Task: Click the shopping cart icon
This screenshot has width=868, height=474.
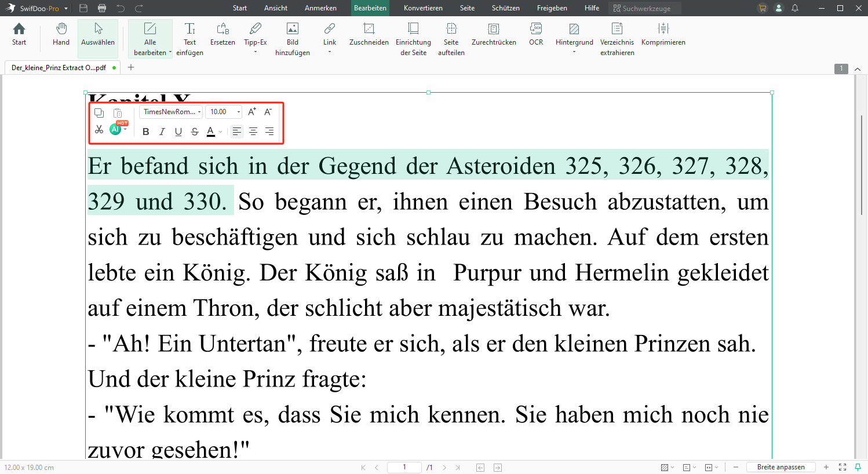Action: coord(763,8)
